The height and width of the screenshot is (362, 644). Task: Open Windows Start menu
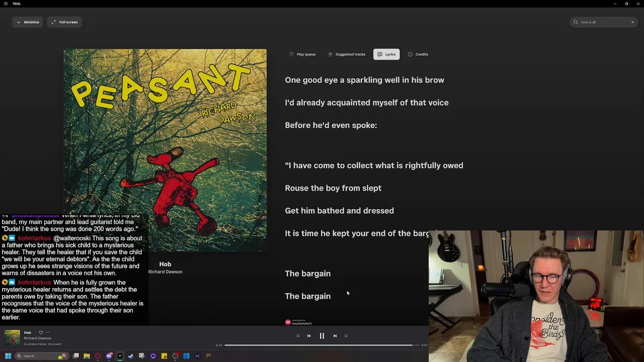[8, 356]
